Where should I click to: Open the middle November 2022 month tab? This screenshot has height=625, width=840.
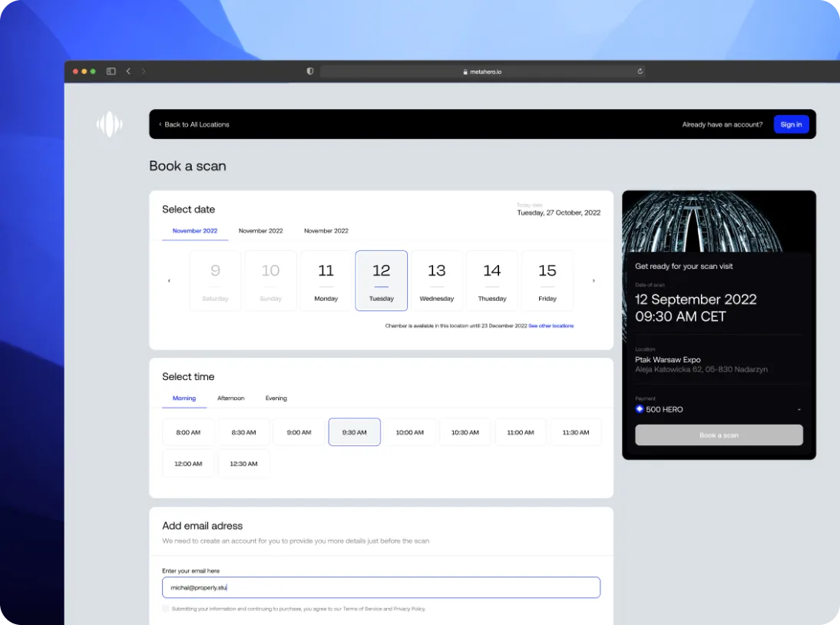click(x=260, y=230)
